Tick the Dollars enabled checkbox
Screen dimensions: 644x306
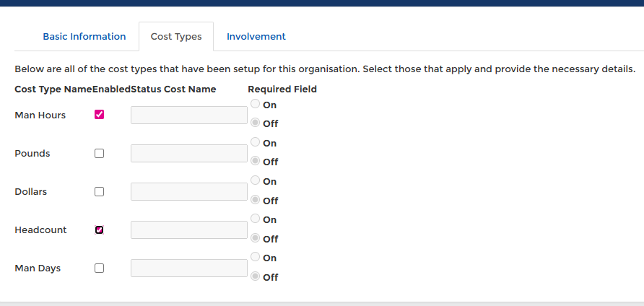(100, 191)
